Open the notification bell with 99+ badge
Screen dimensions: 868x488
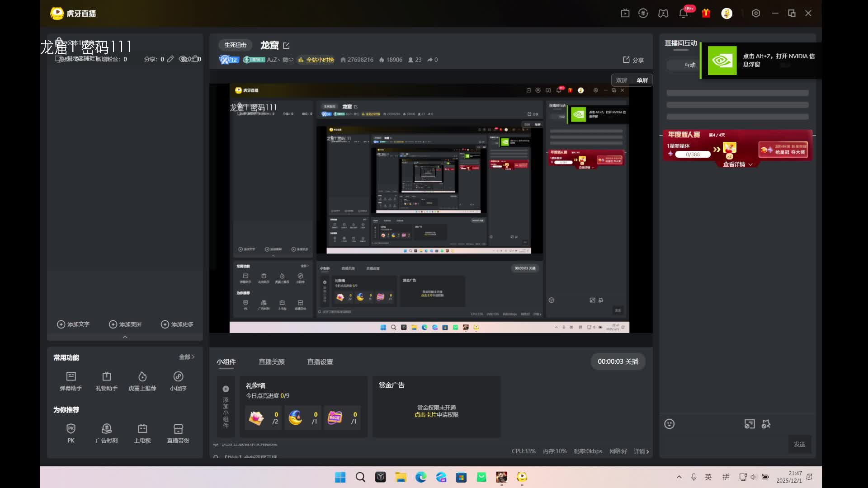tap(684, 14)
